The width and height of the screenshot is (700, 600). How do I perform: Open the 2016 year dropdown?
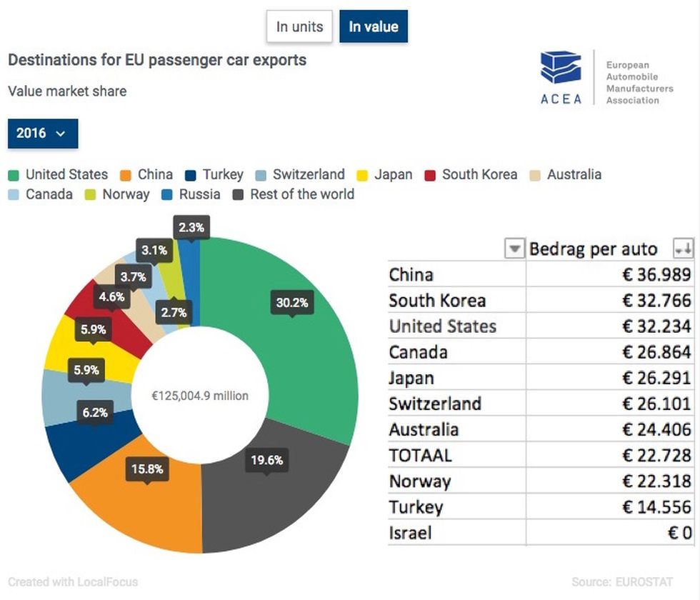pyautogui.click(x=43, y=134)
